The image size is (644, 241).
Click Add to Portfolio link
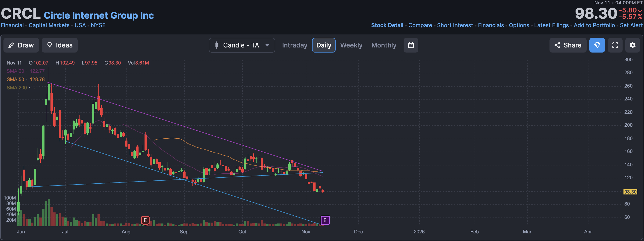click(594, 25)
